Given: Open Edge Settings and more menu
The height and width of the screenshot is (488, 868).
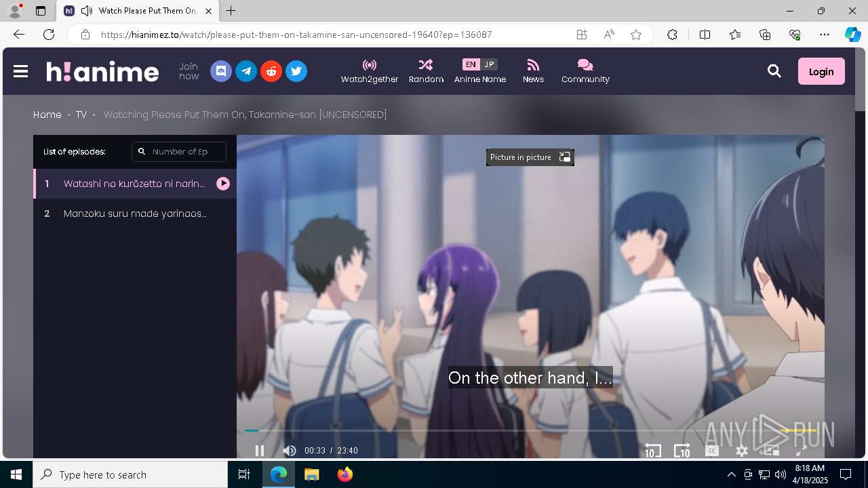Looking at the screenshot, I should pyautogui.click(x=825, y=35).
